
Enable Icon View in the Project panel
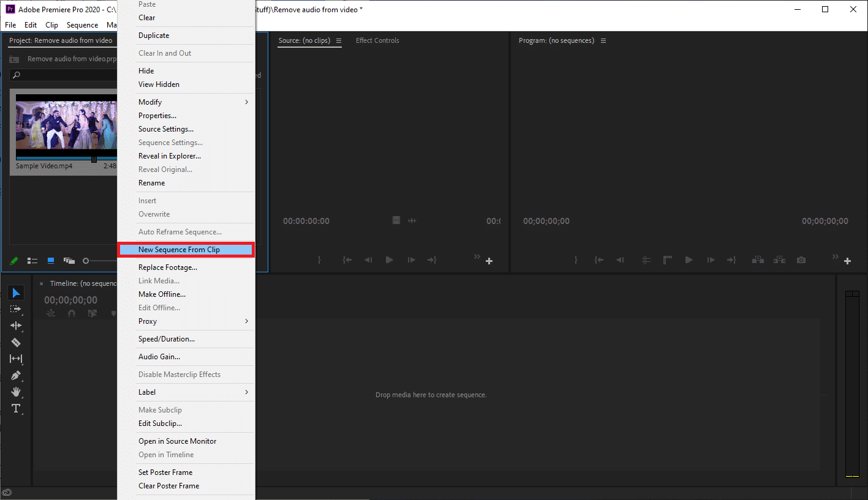tap(51, 261)
